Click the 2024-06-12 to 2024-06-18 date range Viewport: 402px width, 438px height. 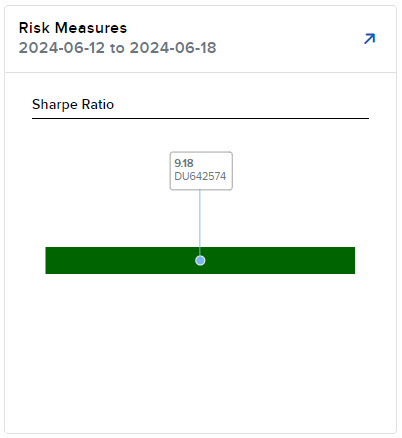point(117,48)
